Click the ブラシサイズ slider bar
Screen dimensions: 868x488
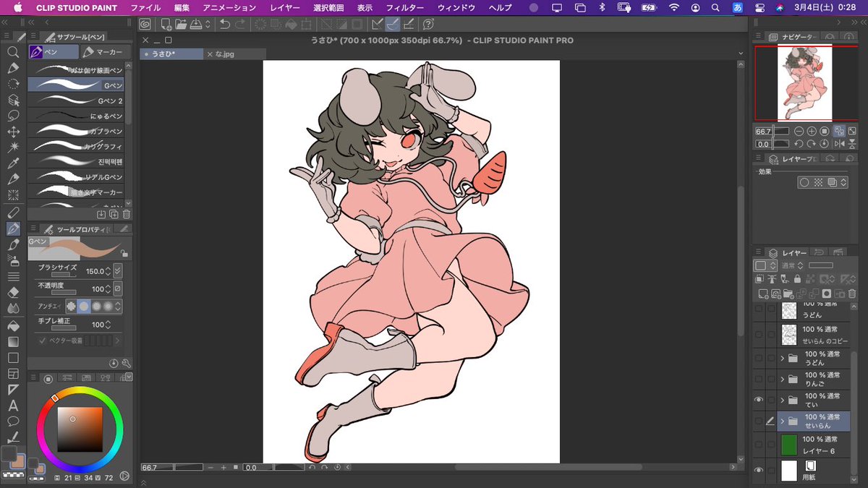click(64, 275)
